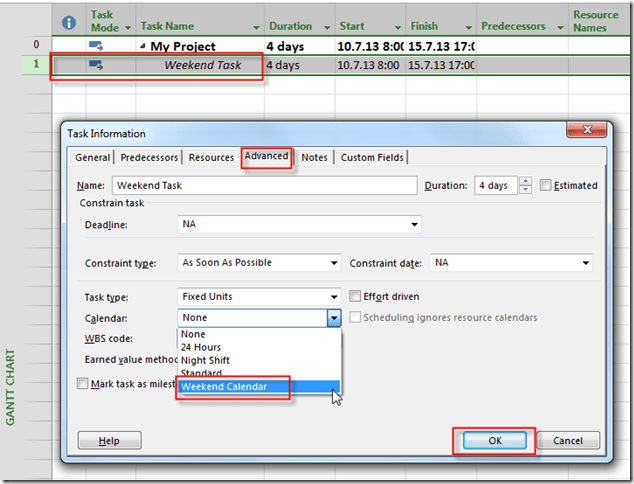Click the info indicator column header icon
The image size is (634, 484).
(69, 21)
